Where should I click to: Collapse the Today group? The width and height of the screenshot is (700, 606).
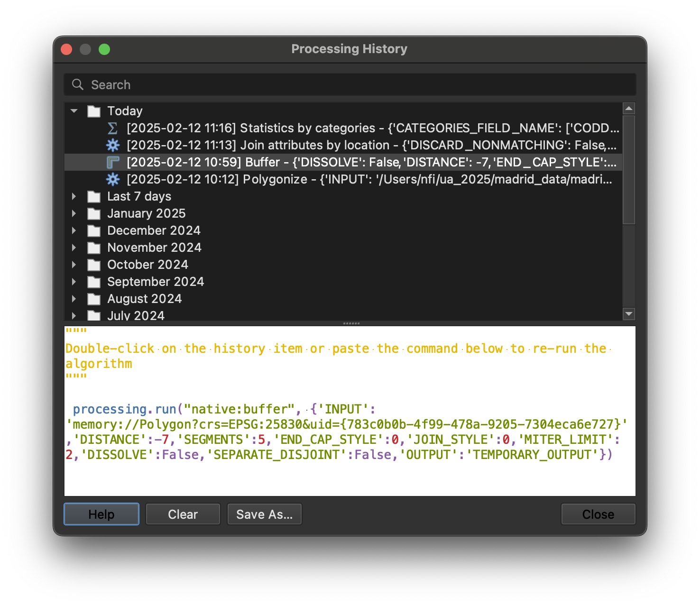click(x=74, y=111)
